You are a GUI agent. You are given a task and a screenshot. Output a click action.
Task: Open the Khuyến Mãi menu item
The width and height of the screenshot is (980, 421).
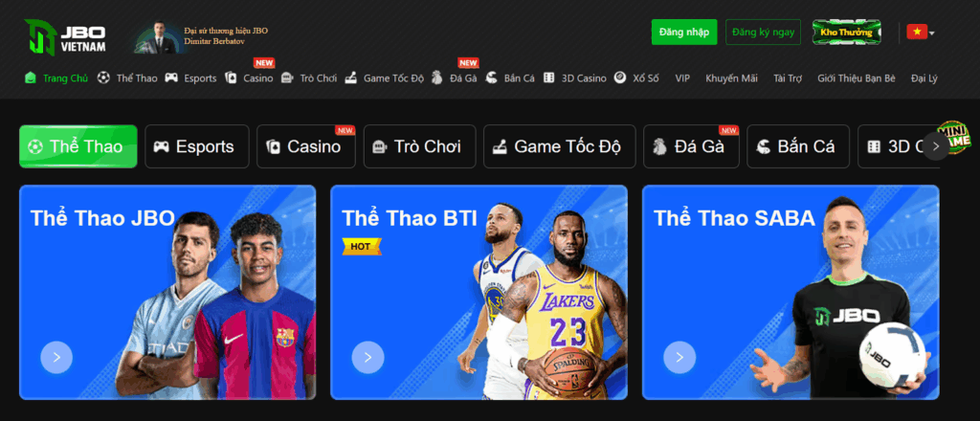point(731,78)
